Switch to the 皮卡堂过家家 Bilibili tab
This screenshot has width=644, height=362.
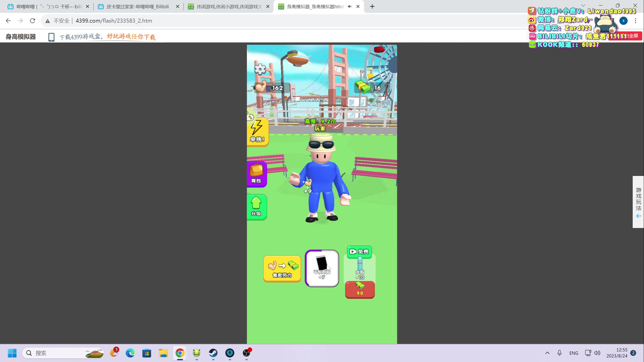click(137, 7)
